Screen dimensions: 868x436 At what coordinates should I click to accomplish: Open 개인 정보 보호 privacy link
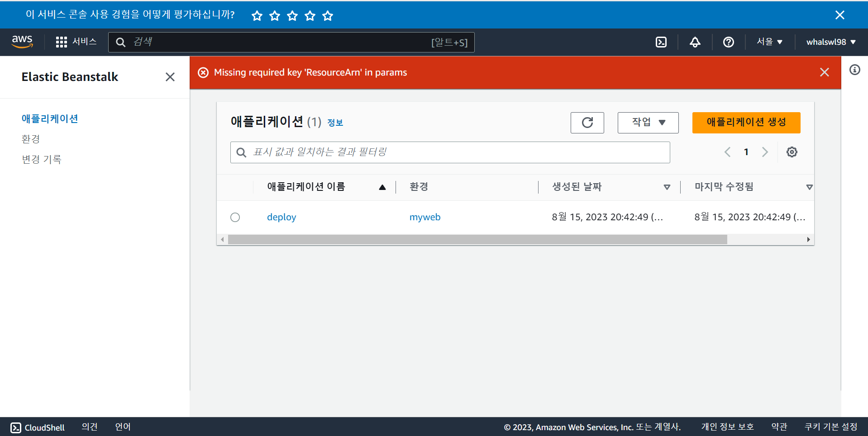pos(727,427)
